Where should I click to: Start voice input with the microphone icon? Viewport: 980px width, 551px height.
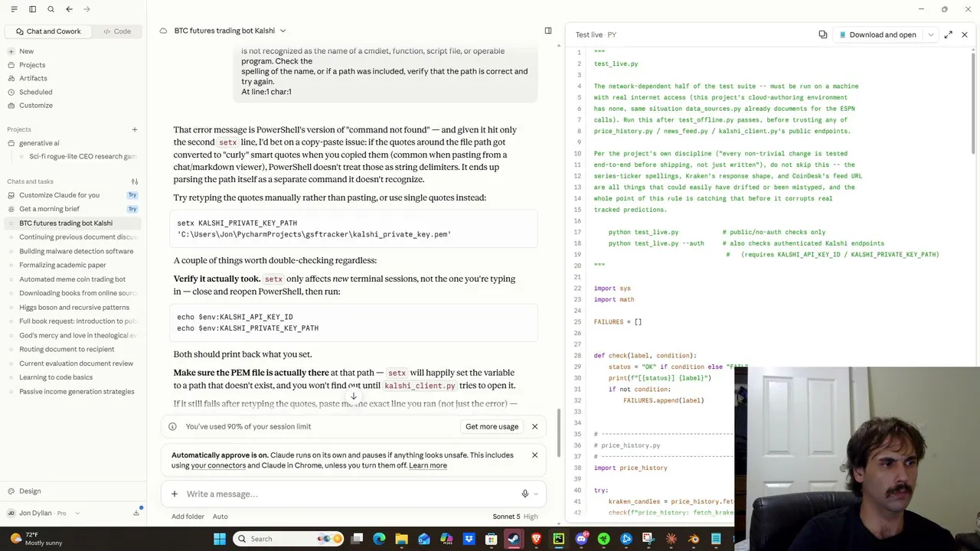point(524,494)
